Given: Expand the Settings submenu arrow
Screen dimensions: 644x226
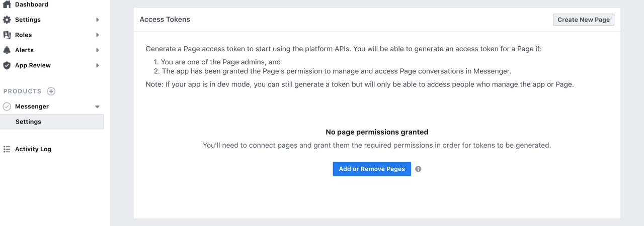Looking at the screenshot, I should [x=98, y=20].
